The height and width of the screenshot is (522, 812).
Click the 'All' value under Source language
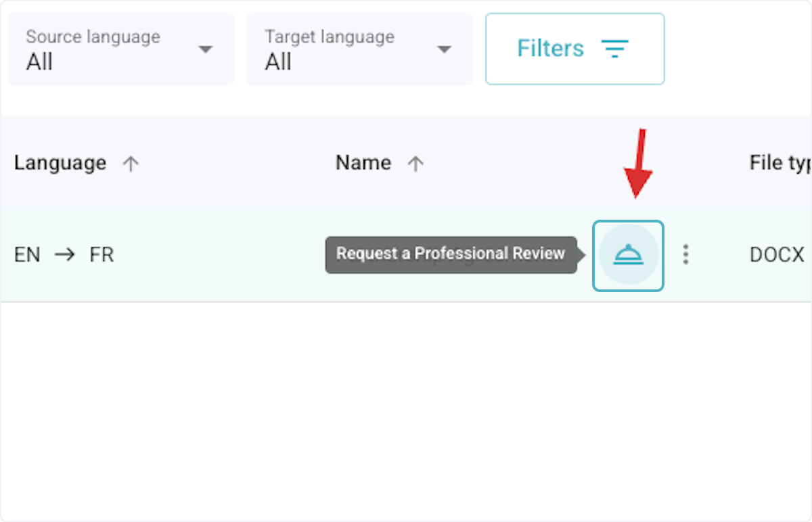[x=39, y=62]
